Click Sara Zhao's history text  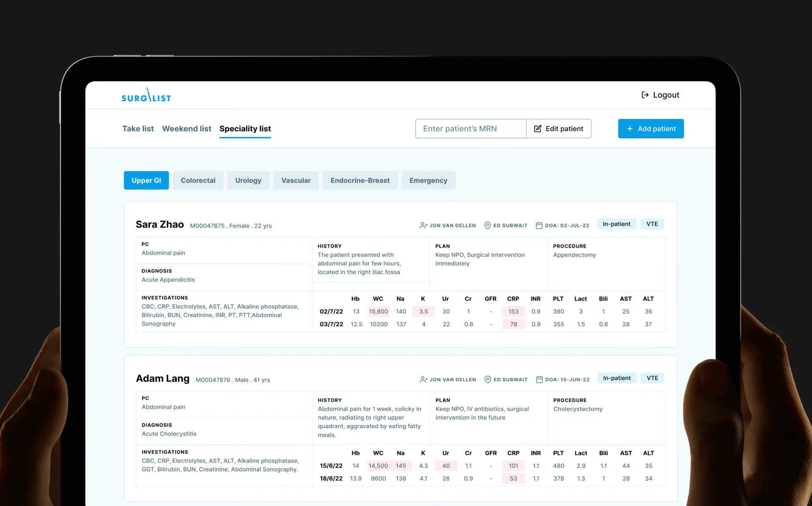(x=359, y=264)
